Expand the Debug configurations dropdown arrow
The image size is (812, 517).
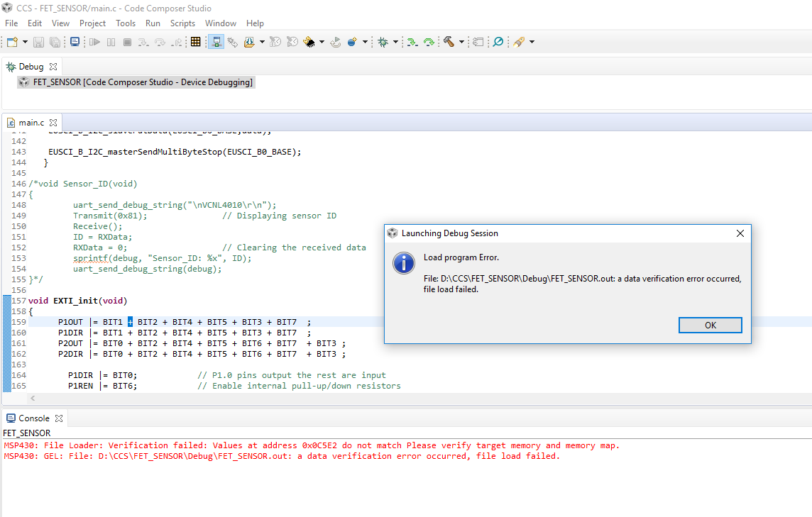point(395,41)
